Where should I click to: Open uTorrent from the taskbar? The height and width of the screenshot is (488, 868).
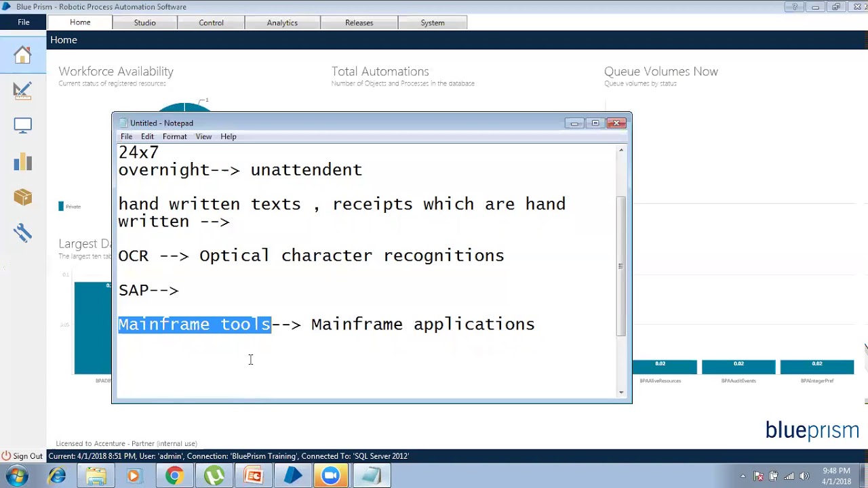[x=214, y=476]
